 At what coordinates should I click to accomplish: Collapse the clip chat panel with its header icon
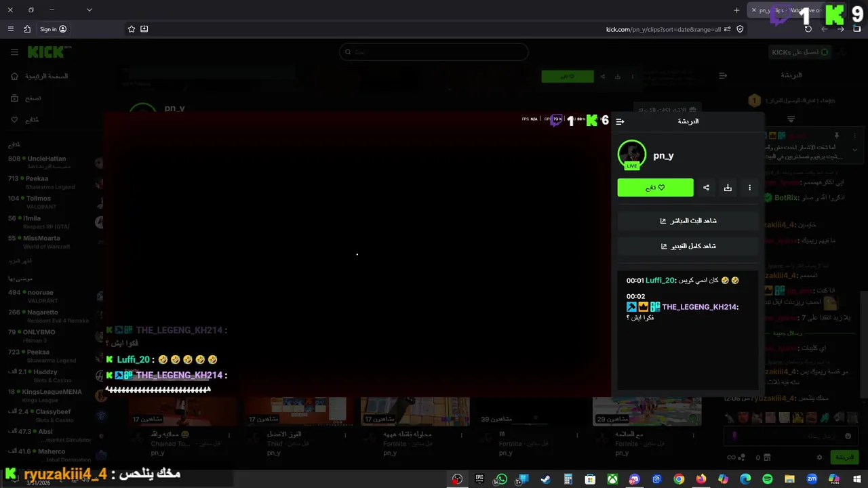click(x=620, y=121)
